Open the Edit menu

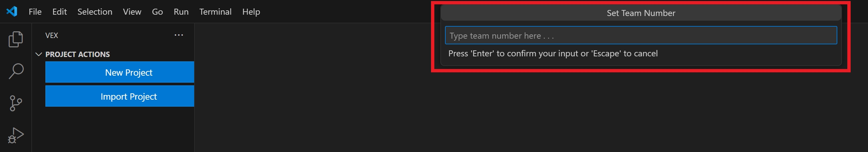point(59,12)
